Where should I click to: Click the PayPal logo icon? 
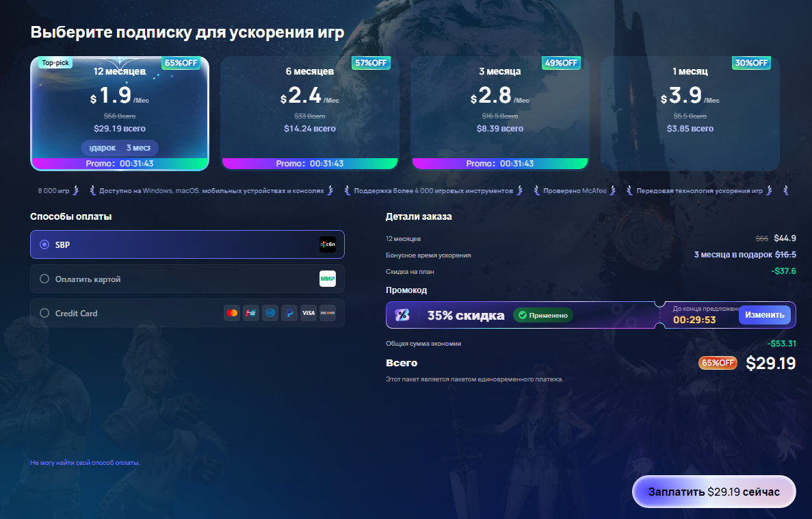(289, 313)
